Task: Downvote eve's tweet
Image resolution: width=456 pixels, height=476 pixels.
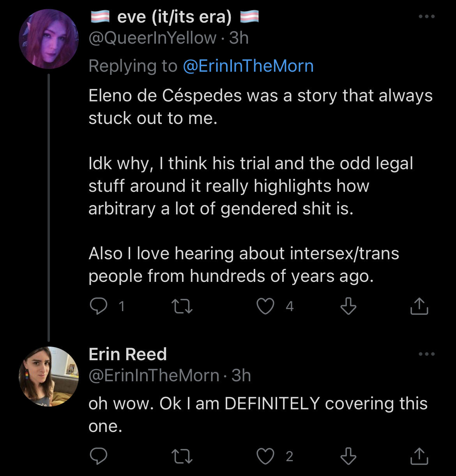Action: click(348, 306)
